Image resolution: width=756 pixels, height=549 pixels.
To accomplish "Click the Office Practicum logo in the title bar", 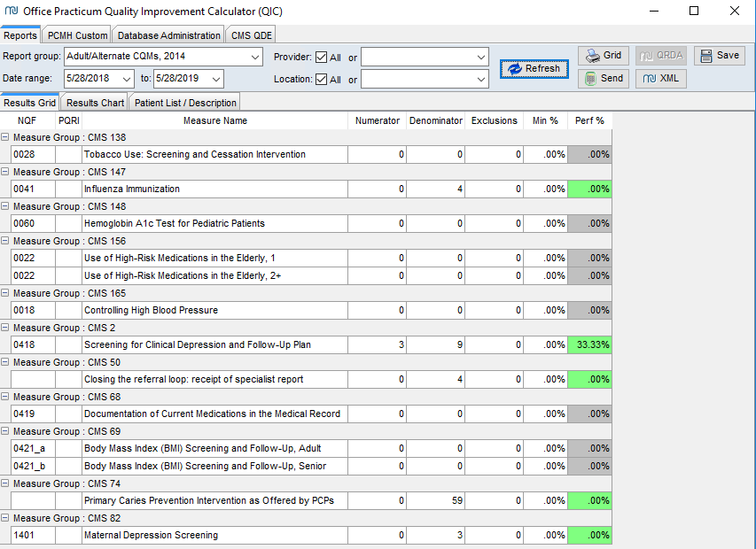I will click(12, 11).
